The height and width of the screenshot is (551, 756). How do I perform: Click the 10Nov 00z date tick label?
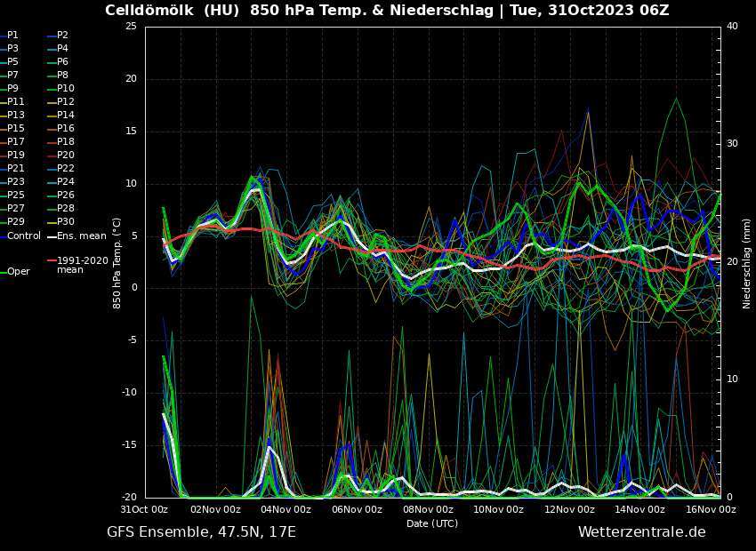point(498,510)
